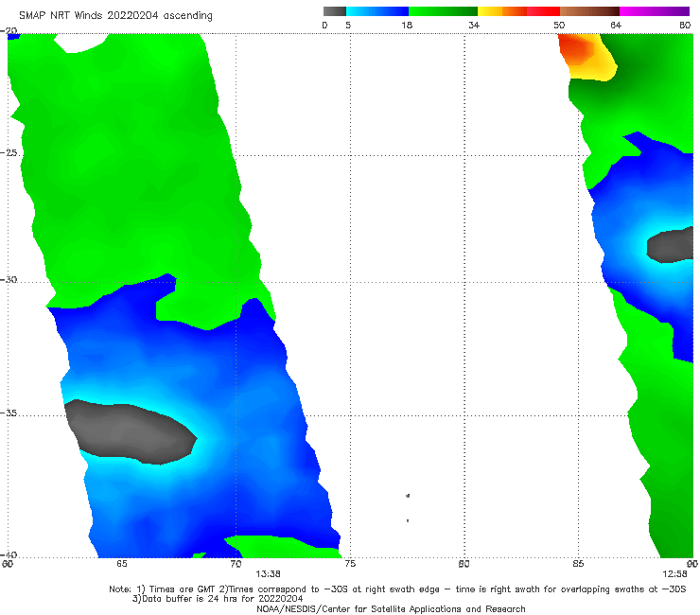This screenshot has height=615, width=700.
Task: Click the longitude axis label '75'
Action: tap(350, 564)
